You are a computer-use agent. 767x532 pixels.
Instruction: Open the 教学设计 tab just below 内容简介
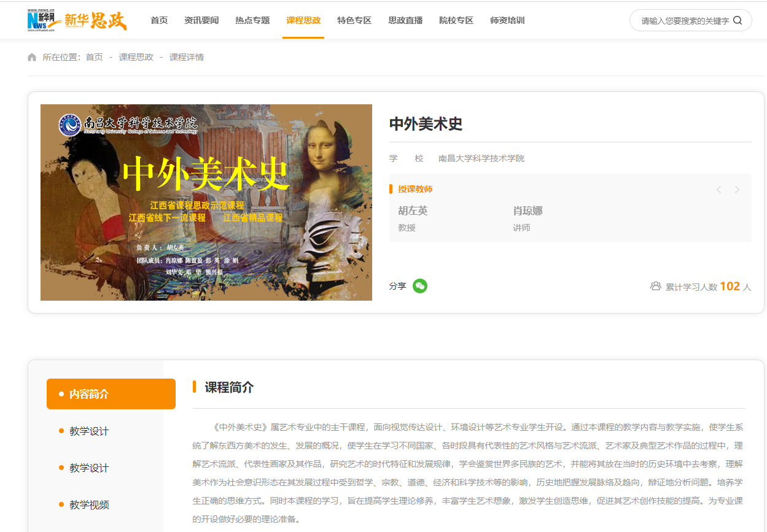tap(89, 431)
